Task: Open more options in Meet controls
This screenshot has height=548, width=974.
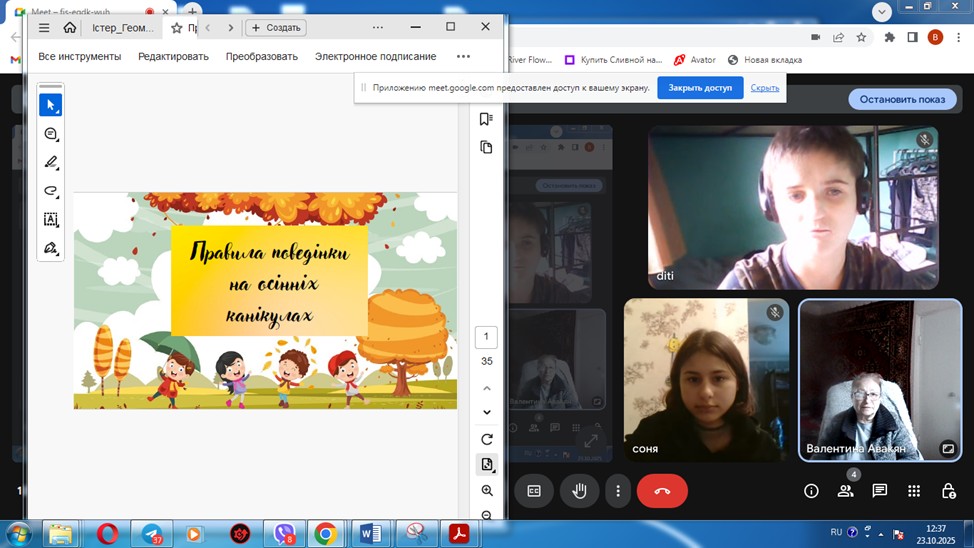Action: pyautogui.click(x=618, y=491)
